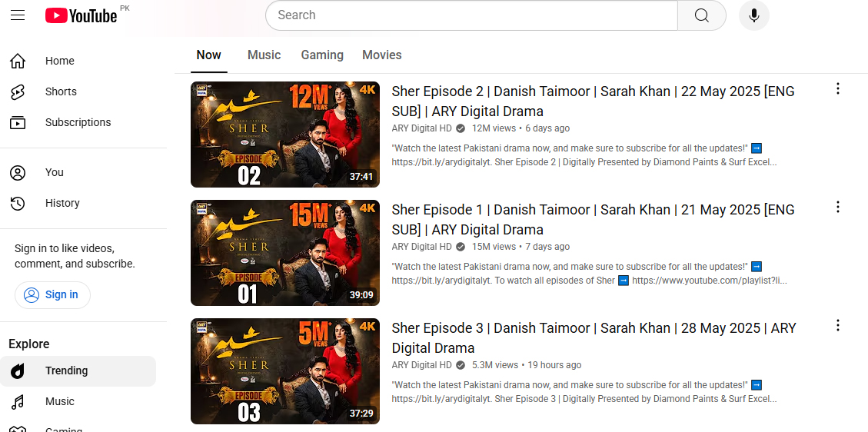This screenshot has width=868, height=432.
Task: Open the You section label
Action: (x=55, y=173)
